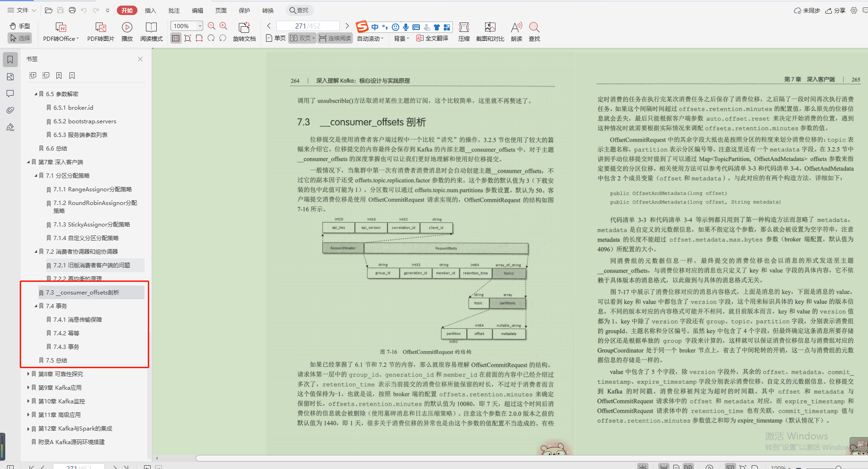The image size is (868, 469).
Task: Open 背景 background dropdown
Action: pyautogui.click(x=402, y=38)
